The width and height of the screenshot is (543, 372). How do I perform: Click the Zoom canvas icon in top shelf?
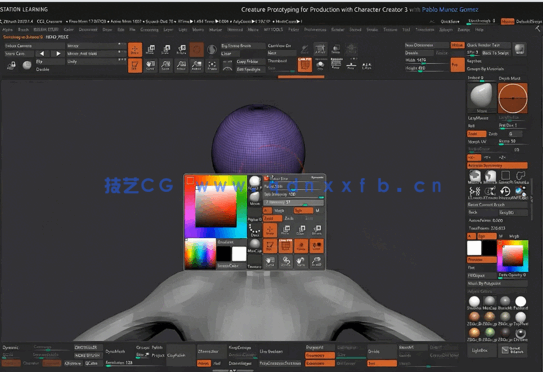166,65
